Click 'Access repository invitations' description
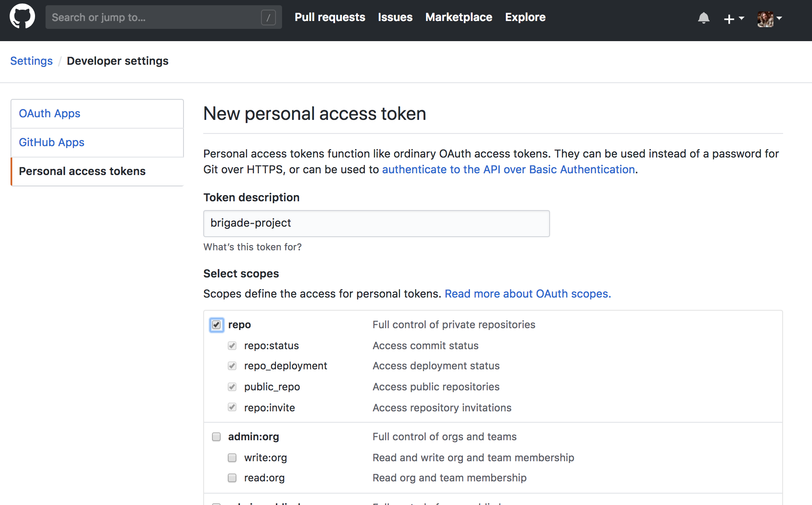Image resolution: width=812 pixels, height=505 pixels. (x=442, y=408)
